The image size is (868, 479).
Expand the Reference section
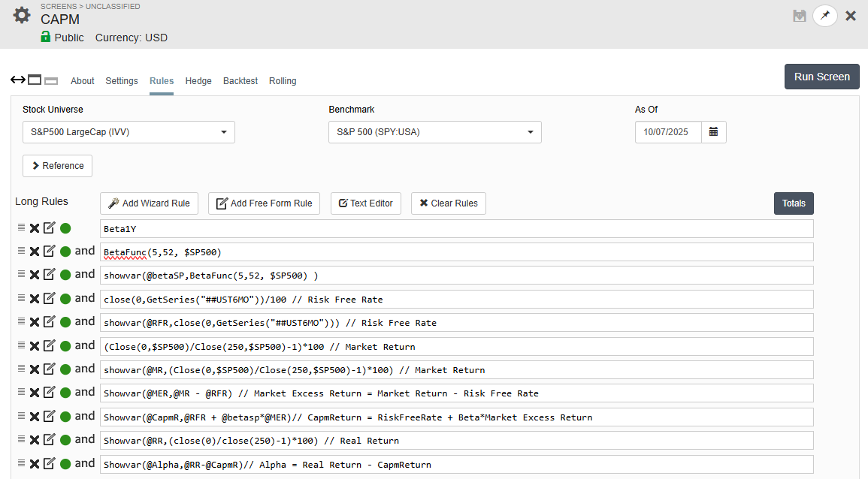coord(57,166)
